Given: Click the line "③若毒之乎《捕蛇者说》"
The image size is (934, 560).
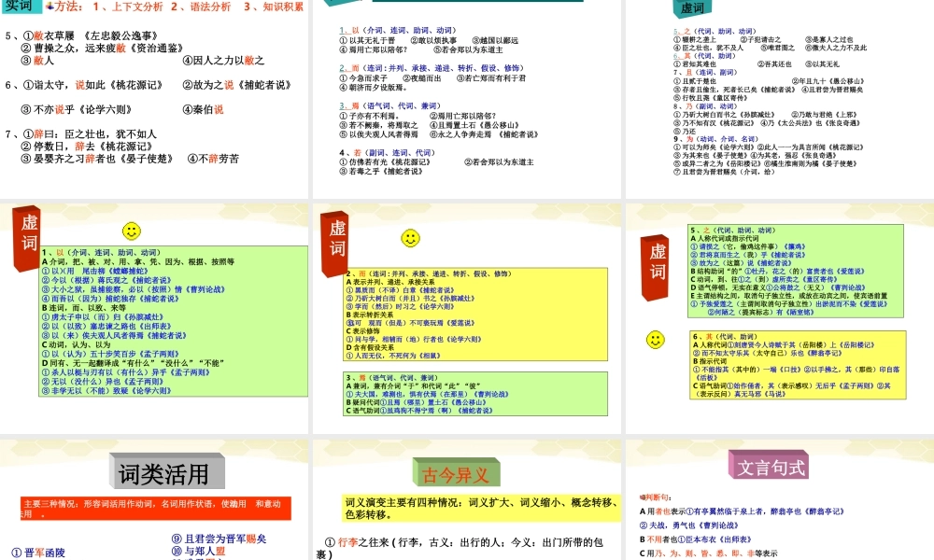Looking at the screenshot, I should point(381,172).
